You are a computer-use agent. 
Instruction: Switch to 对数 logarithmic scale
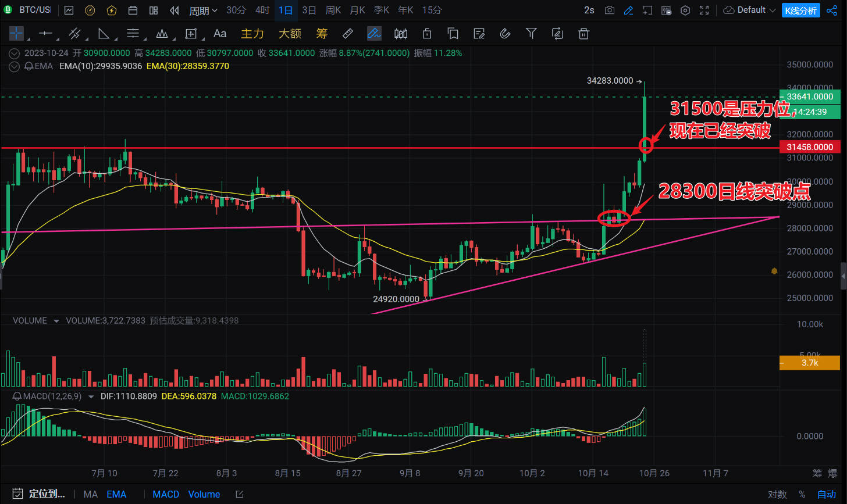pyautogui.click(x=777, y=495)
